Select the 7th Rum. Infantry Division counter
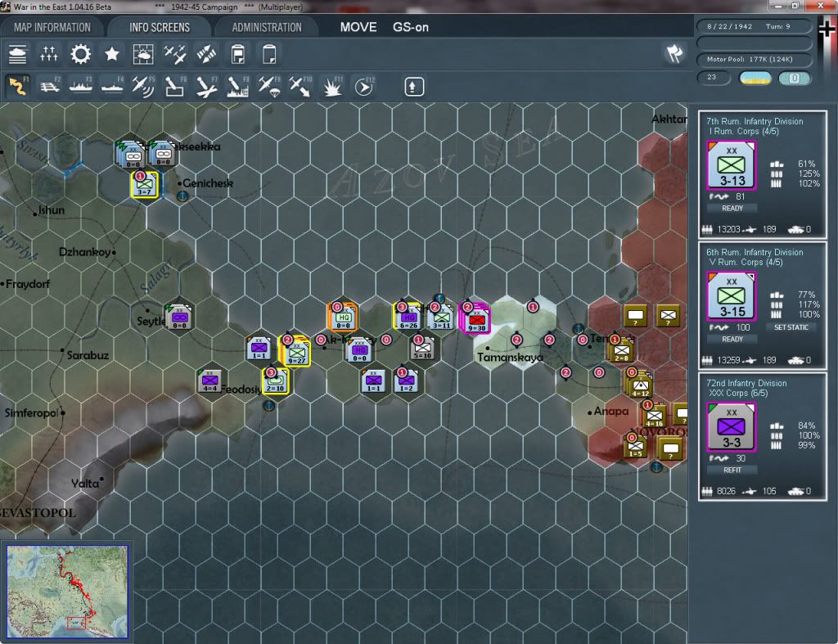 point(732,165)
